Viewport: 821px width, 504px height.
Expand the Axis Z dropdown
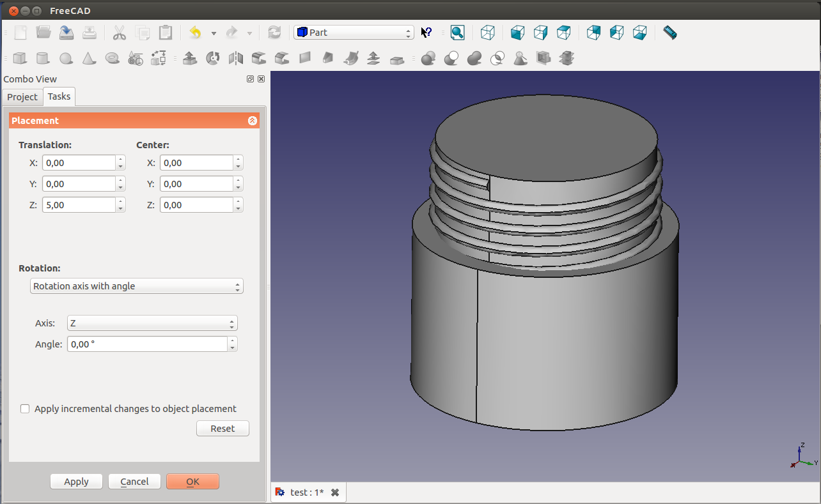[x=152, y=323]
